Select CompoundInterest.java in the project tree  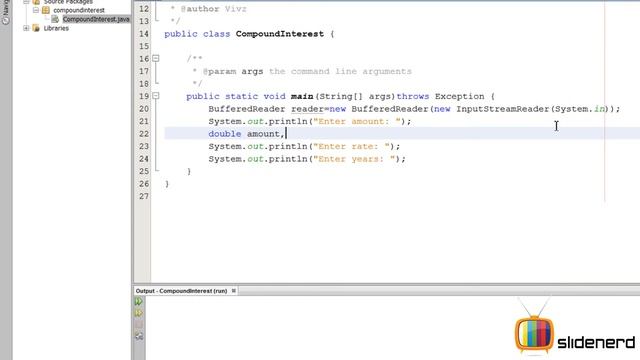[96, 19]
